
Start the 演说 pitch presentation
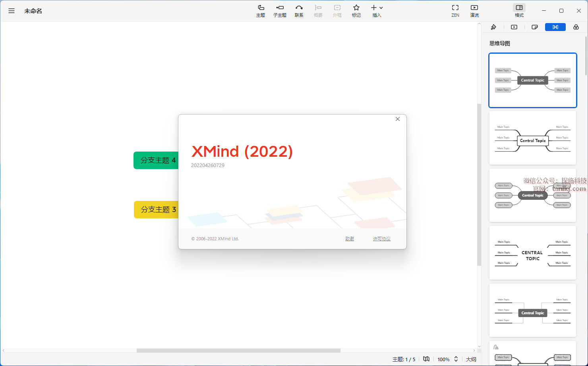tap(474, 11)
